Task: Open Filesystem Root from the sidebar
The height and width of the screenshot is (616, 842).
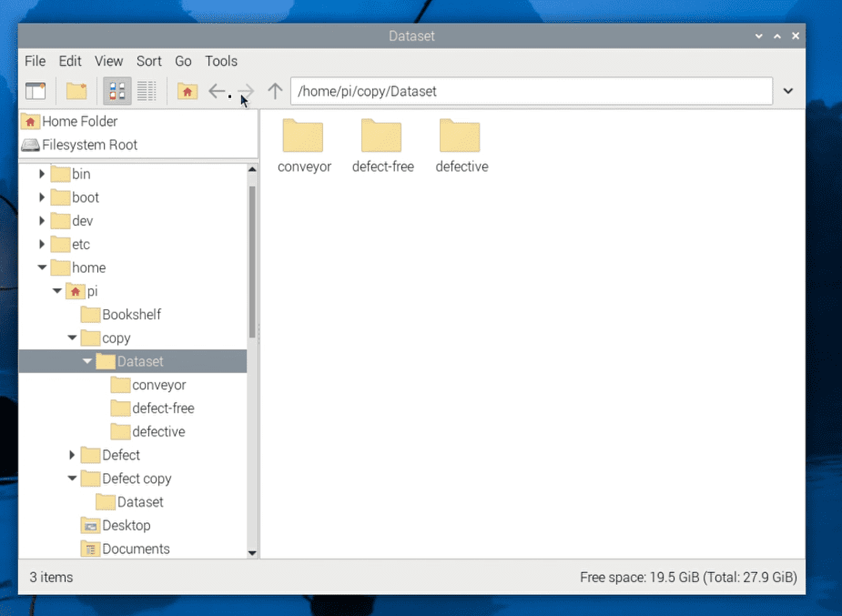Action: [x=87, y=145]
